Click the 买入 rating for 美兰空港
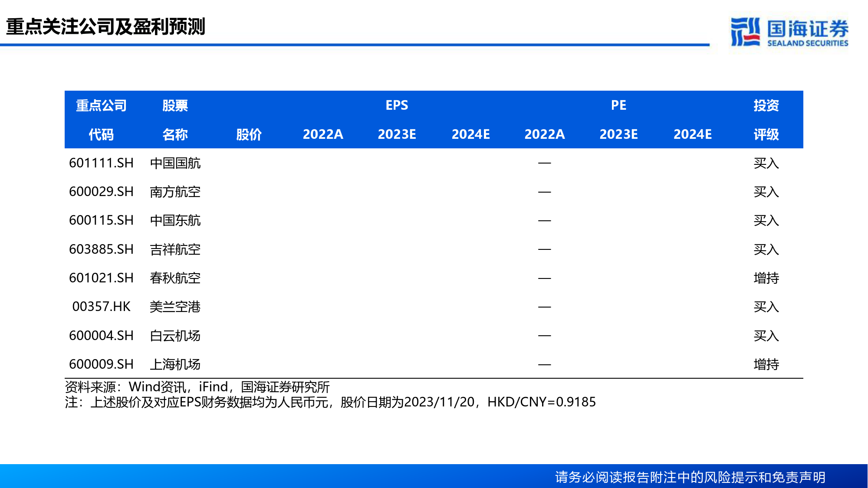The height and width of the screenshot is (488, 868). pyautogui.click(x=766, y=307)
